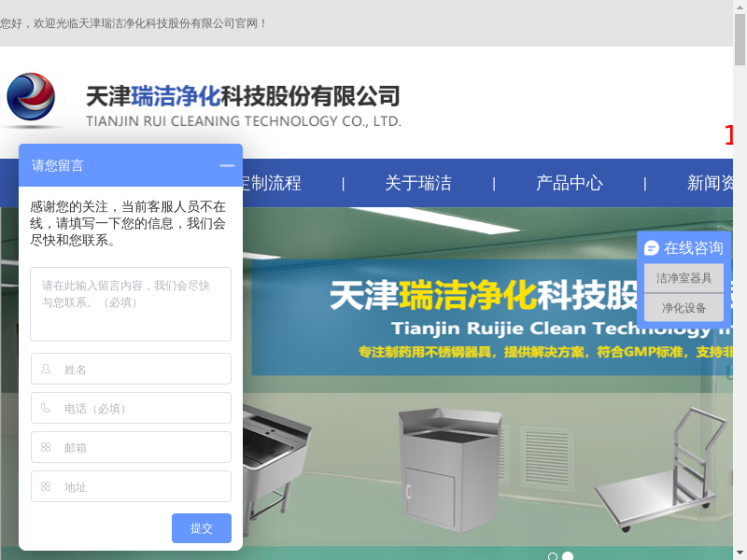Click the company name logo heading
Image resolution: width=747 pixels, height=560 pixels.
pos(243,97)
